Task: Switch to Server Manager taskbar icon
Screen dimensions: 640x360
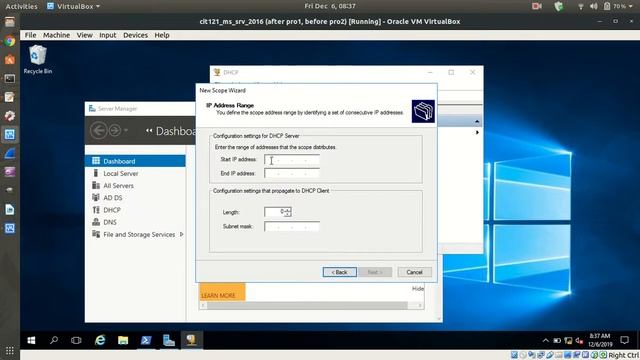Action: (169, 340)
